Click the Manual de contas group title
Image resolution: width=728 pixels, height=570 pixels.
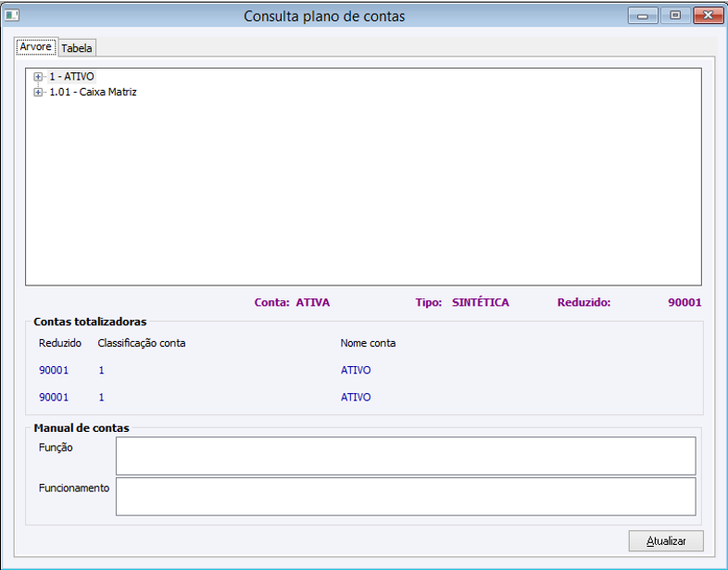(x=82, y=428)
